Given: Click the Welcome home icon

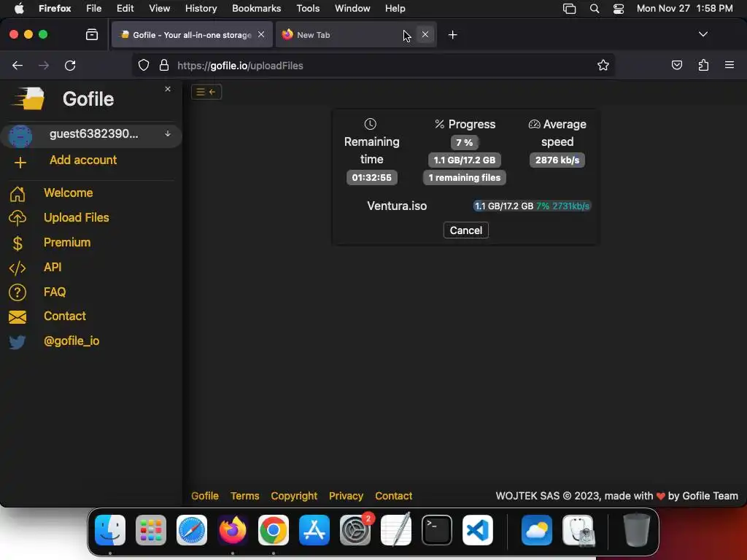Looking at the screenshot, I should (x=18, y=194).
